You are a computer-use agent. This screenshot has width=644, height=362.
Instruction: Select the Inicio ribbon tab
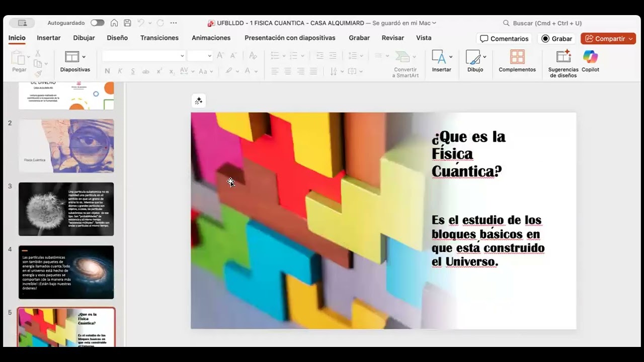coord(17,38)
